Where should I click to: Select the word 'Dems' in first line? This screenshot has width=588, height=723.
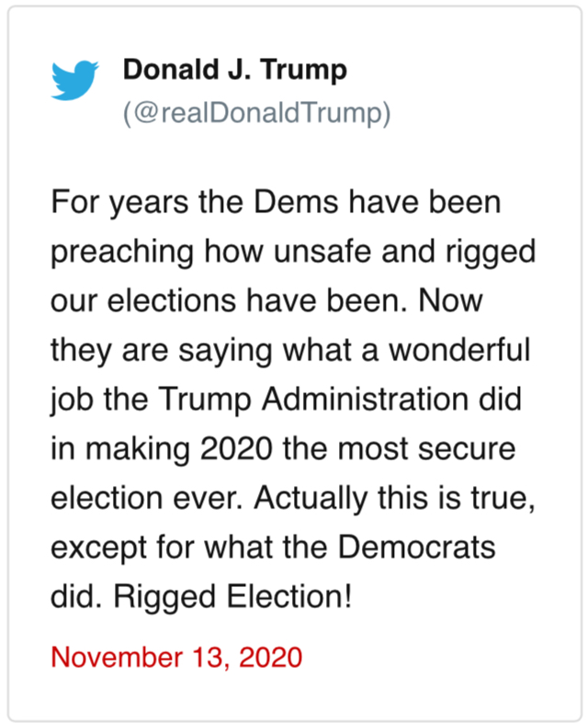click(x=296, y=202)
